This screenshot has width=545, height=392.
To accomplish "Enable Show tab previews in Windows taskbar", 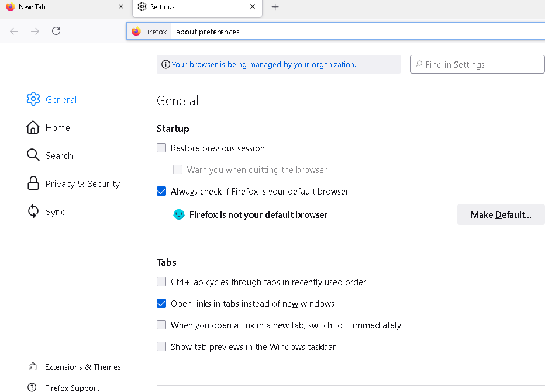I will (161, 346).
